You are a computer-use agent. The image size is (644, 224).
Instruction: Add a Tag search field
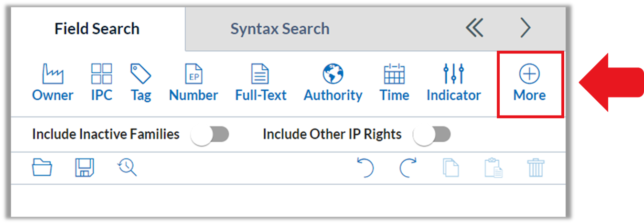141,83
